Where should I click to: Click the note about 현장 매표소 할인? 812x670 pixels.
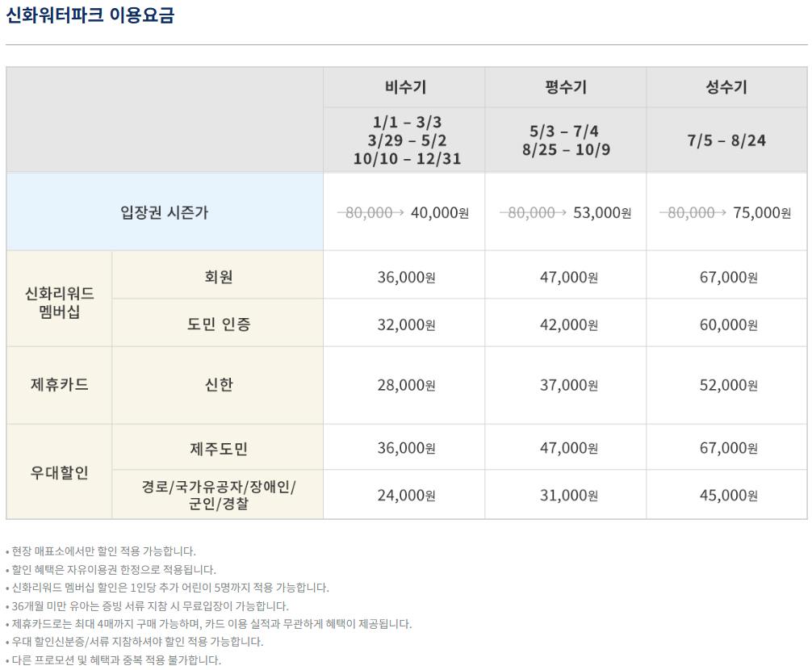coord(101,551)
